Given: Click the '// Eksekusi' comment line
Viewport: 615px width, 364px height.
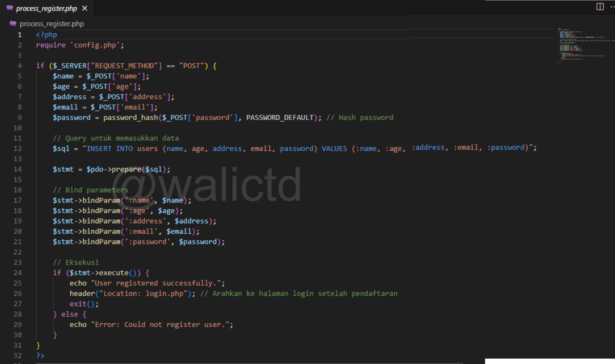Looking at the screenshot, I should click(76, 262).
